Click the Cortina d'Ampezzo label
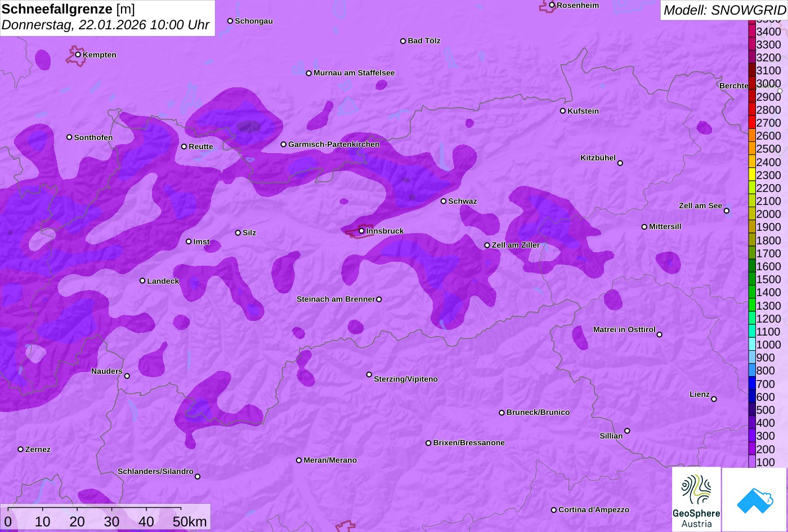The image size is (788, 532). tap(594, 509)
